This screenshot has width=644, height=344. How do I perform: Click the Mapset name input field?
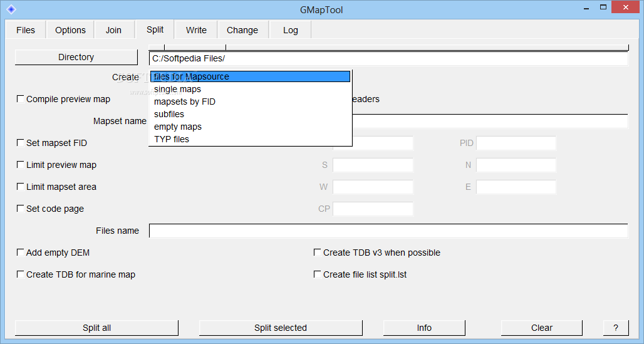491,121
